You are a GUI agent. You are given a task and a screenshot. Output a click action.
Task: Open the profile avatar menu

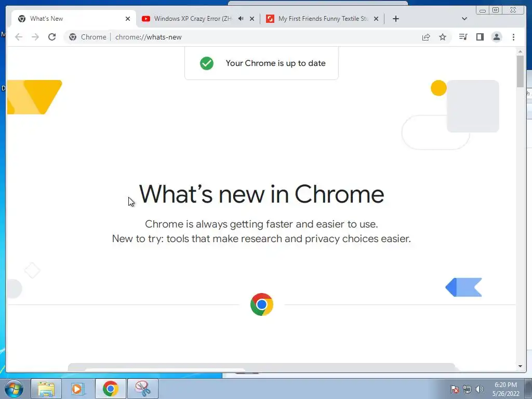click(496, 37)
